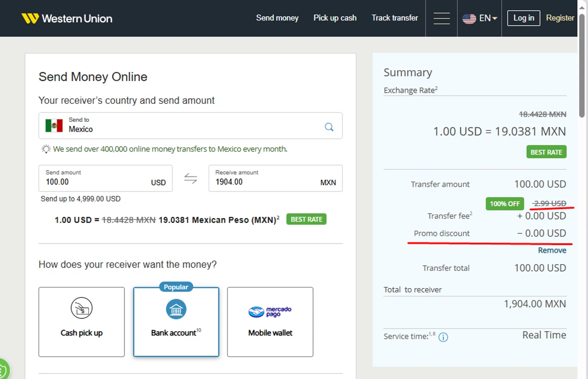Click the US flag icon
Image resolution: width=588 pixels, height=379 pixels.
coord(469,18)
